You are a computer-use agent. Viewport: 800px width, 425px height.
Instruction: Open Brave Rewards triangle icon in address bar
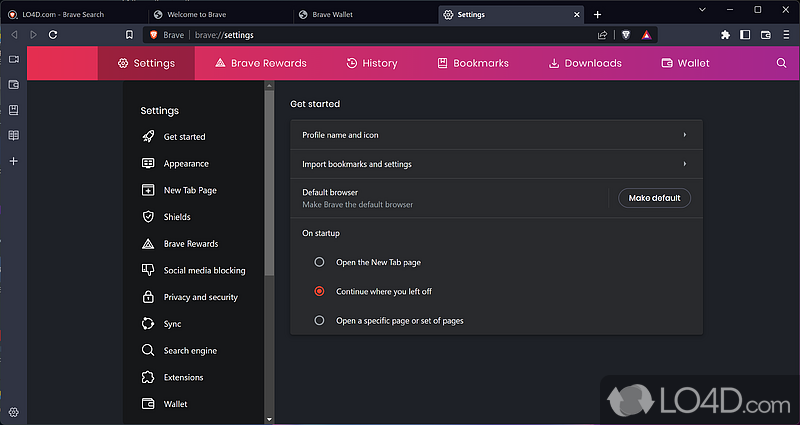coord(646,35)
